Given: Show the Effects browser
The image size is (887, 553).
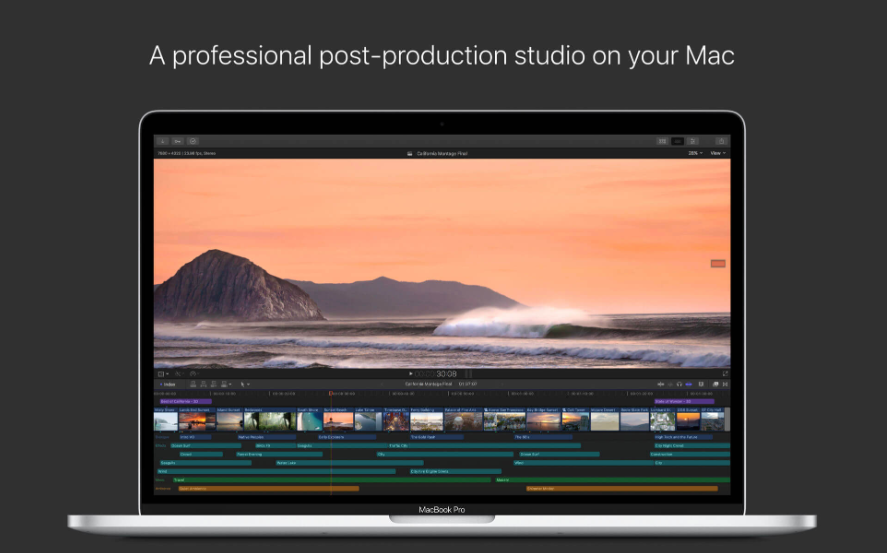Looking at the screenshot, I should [x=716, y=384].
